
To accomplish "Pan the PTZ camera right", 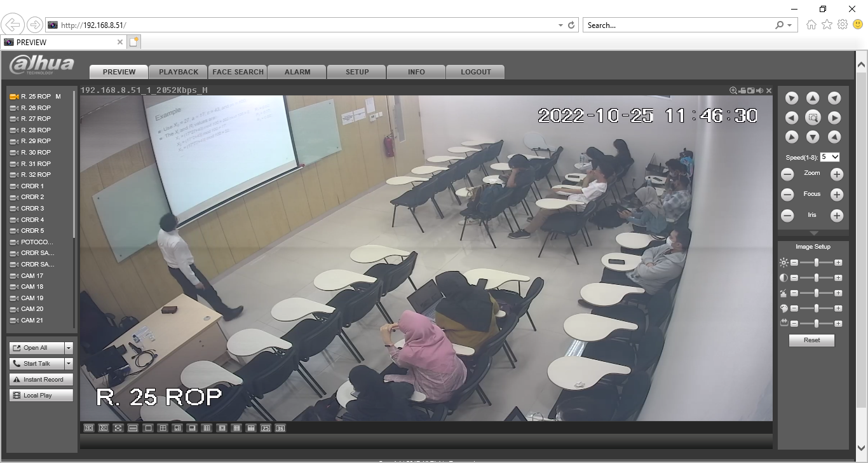I will click(x=834, y=118).
